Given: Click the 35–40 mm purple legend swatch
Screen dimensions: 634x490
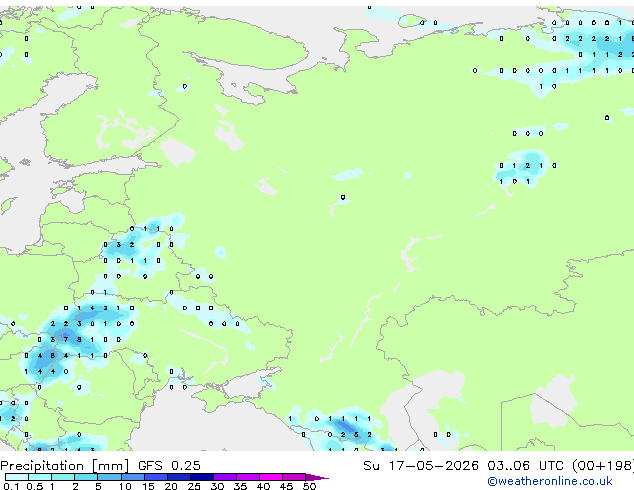Looking at the screenshot, I should click(248, 477).
